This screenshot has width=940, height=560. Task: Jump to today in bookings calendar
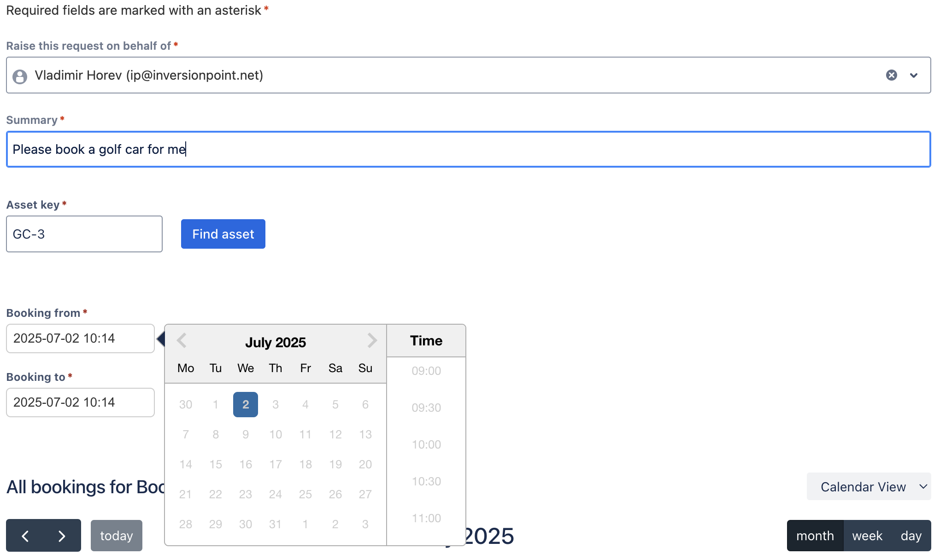pos(117,536)
